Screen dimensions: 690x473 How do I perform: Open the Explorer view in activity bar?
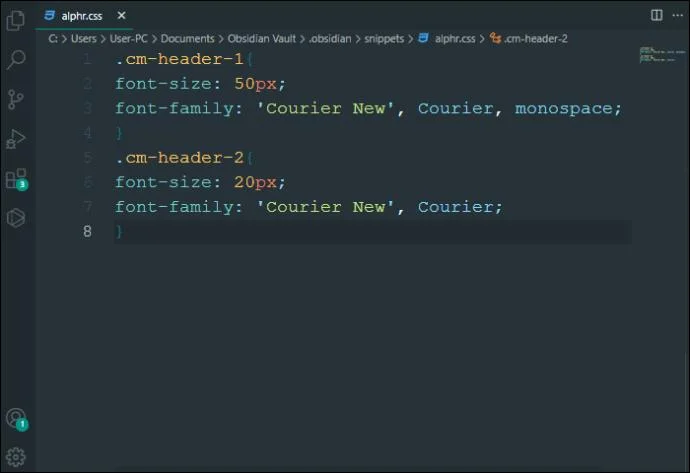point(16,20)
